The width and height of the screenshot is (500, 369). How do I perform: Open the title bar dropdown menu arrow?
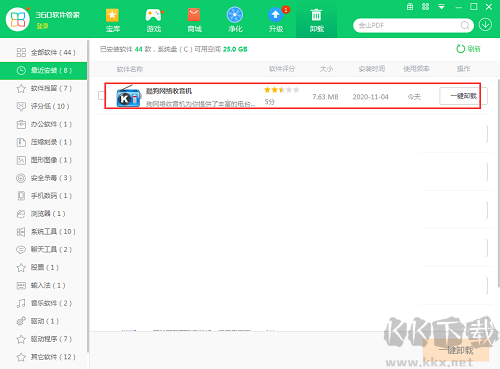tap(441, 7)
